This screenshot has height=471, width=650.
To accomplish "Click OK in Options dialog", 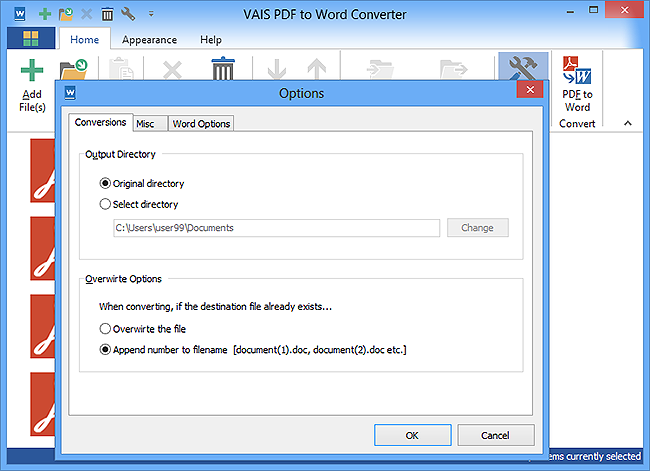I will pyautogui.click(x=412, y=435).
